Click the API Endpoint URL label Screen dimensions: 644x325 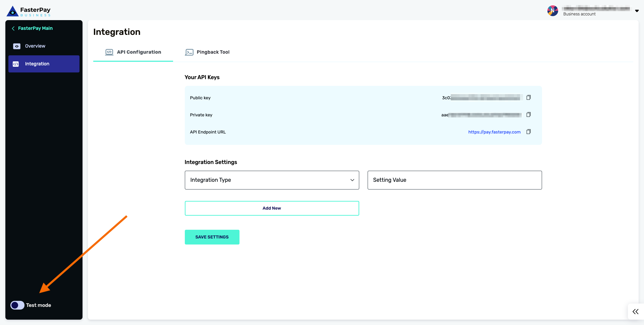(208, 132)
